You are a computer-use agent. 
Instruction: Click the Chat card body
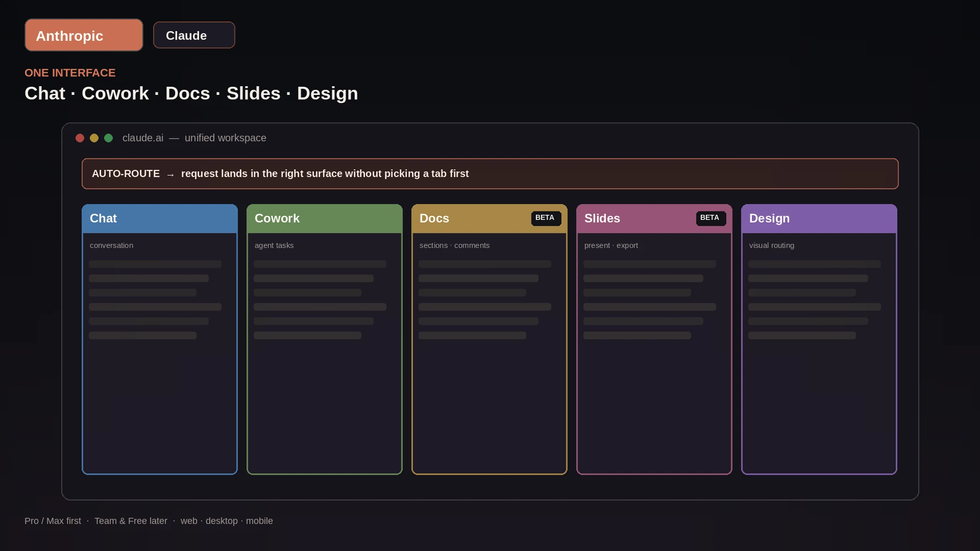[x=160, y=353]
